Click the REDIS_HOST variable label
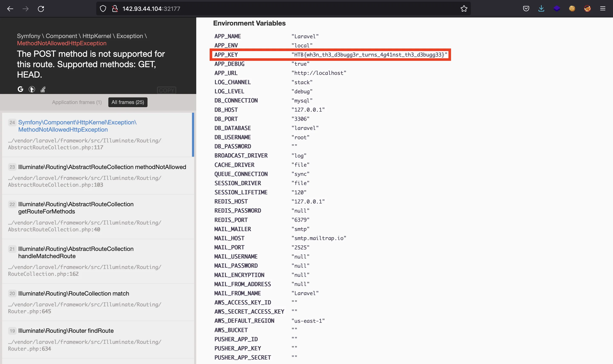Screen dimensions: 613x364 231,202
